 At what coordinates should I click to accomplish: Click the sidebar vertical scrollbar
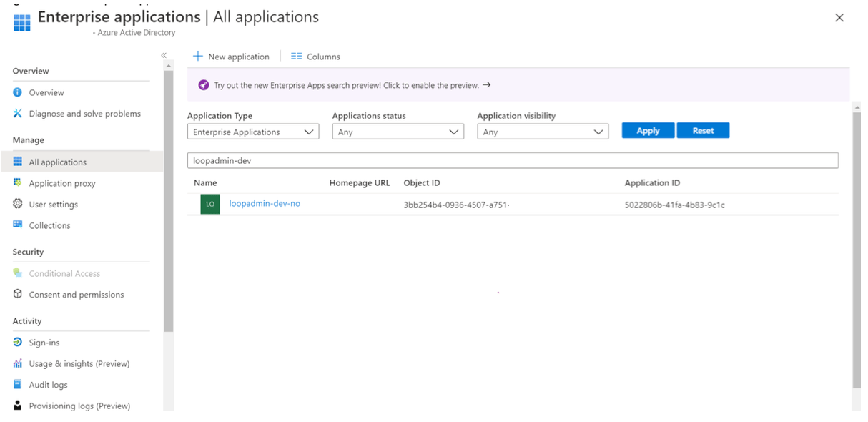(169, 200)
